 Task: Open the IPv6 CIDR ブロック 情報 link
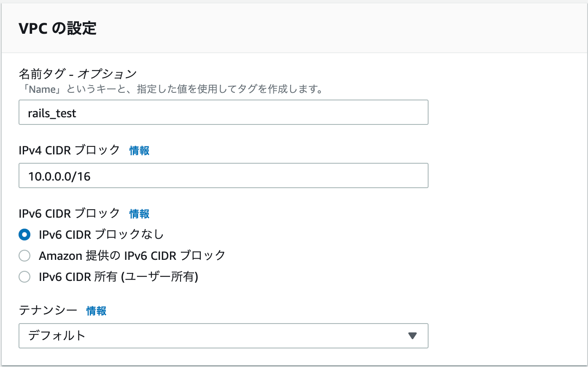(x=139, y=214)
